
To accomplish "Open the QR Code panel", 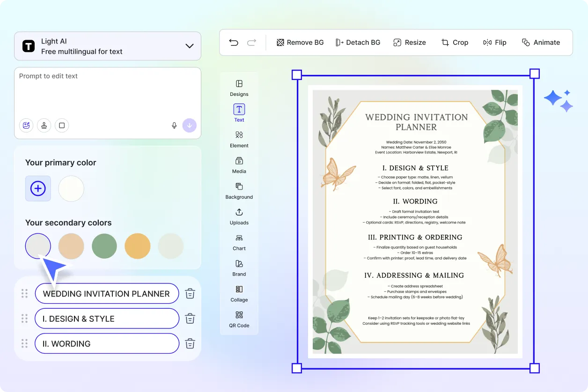I will pos(239,319).
